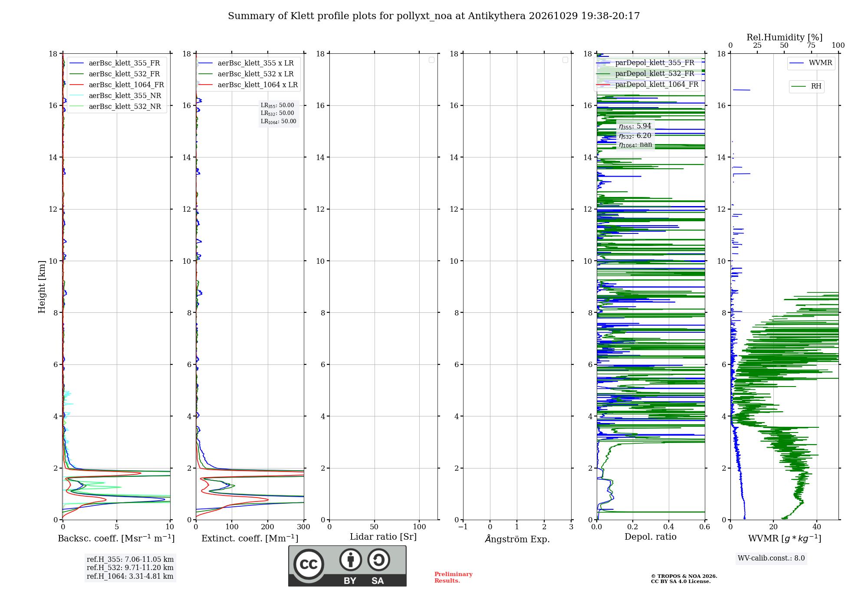Click the empty legend box in Ångström panel
The width and height of the screenshot is (868, 590).
pos(565,60)
